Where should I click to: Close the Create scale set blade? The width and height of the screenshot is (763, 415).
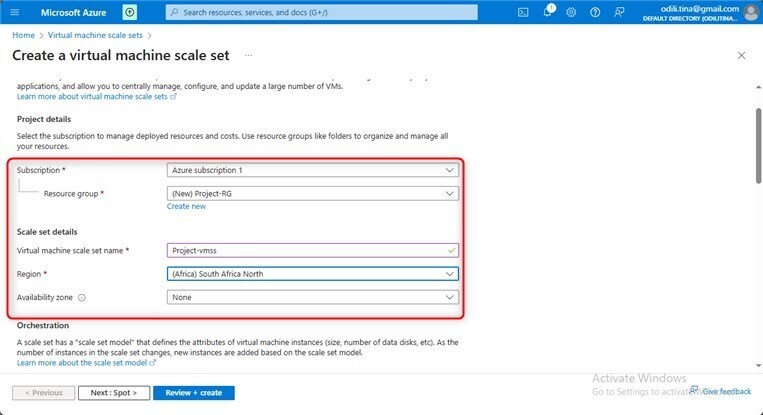[741, 55]
